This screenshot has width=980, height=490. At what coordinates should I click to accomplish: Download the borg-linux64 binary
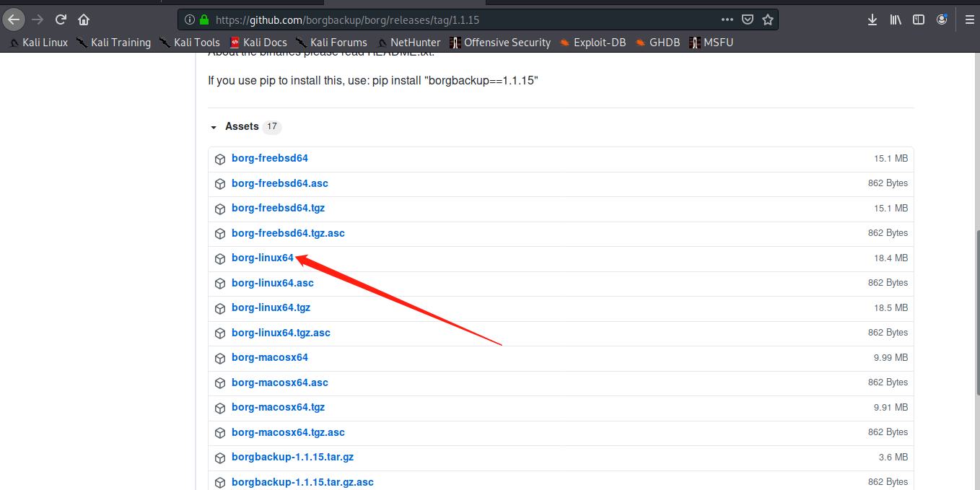(x=263, y=258)
